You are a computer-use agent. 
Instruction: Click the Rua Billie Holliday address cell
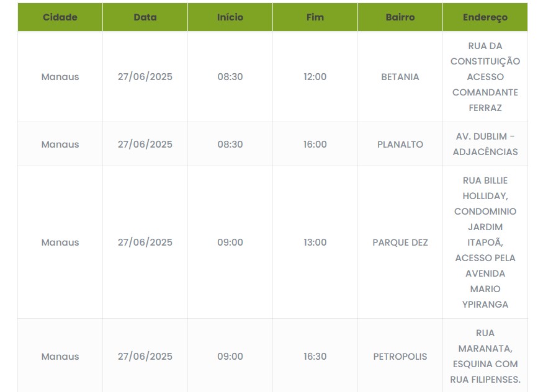point(485,243)
